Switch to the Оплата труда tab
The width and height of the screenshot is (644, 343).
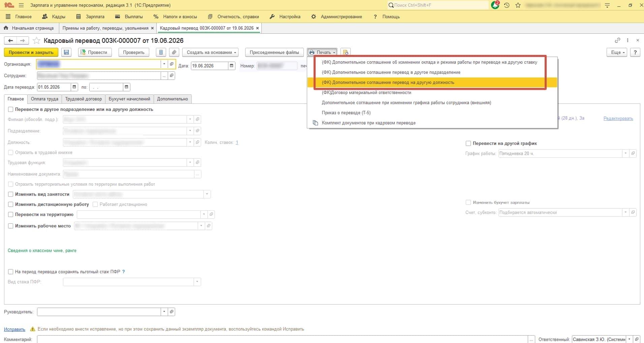[44, 99]
